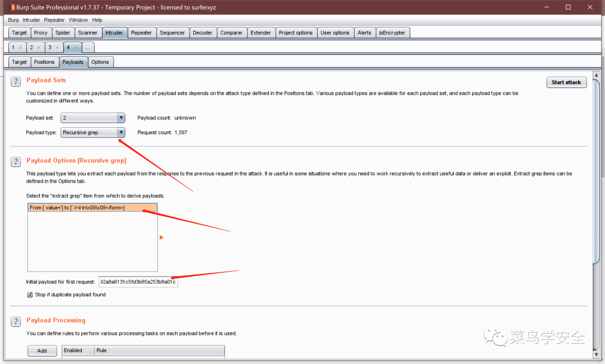
Task: Switch to the Positions sub-tab
Action: pyautogui.click(x=44, y=62)
